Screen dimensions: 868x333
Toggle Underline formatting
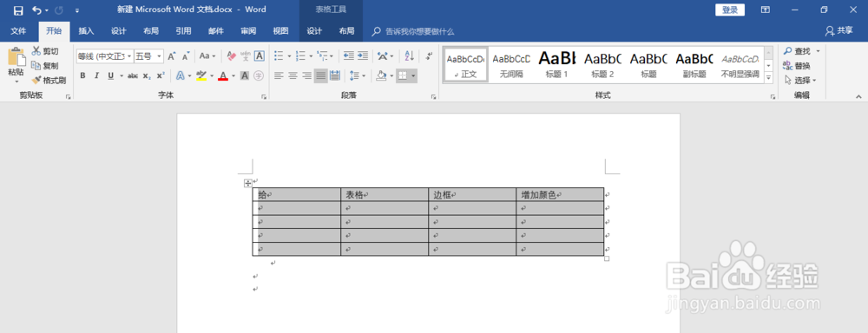click(x=111, y=75)
